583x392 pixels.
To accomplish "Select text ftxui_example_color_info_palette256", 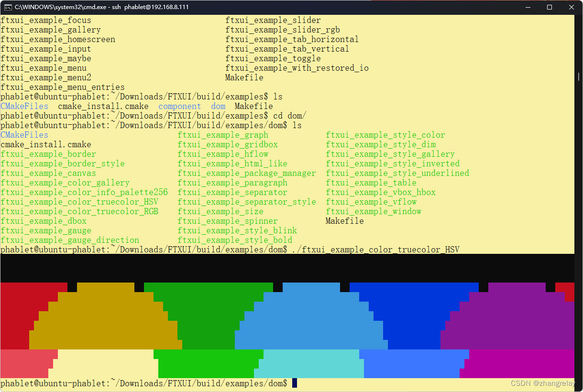I will point(84,192).
